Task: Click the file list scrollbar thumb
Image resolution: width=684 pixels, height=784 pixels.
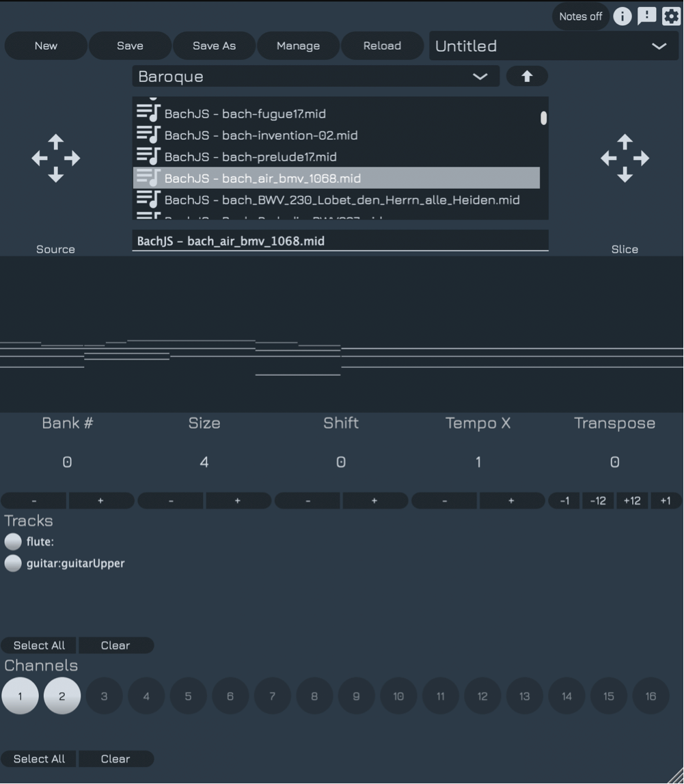Action: pyautogui.click(x=543, y=118)
